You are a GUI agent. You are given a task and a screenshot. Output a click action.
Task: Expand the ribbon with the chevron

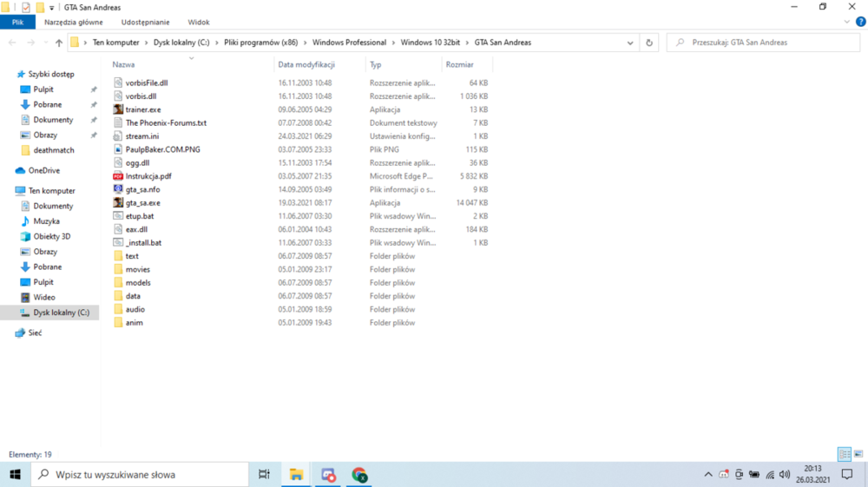[846, 23]
